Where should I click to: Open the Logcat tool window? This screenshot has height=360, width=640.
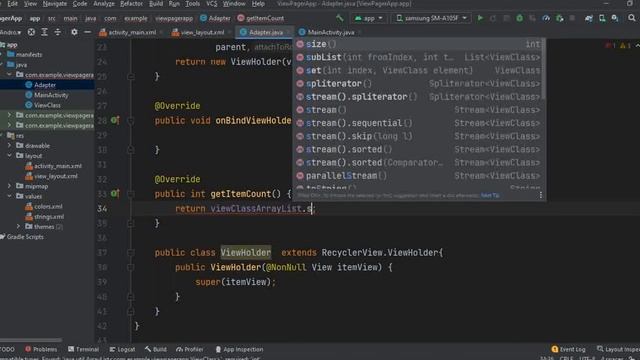tap(122, 349)
